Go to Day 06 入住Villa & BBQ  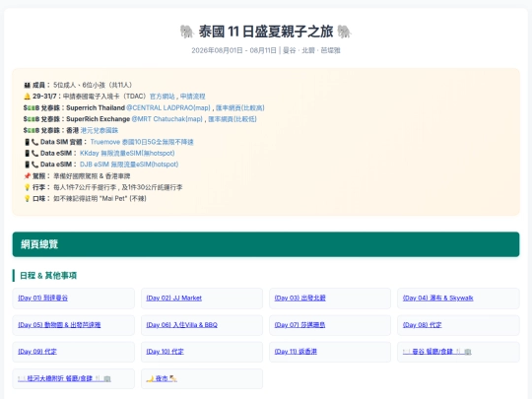coord(181,325)
